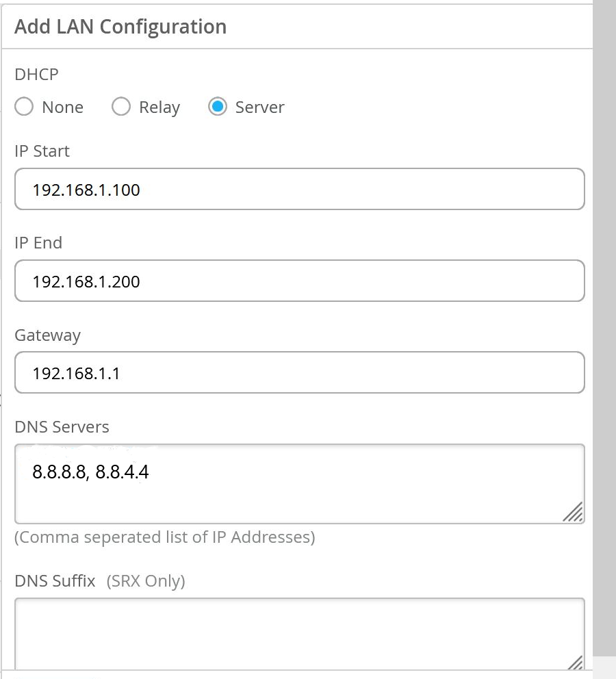Focus the IP End address field
The image size is (616, 679).
[x=299, y=281]
